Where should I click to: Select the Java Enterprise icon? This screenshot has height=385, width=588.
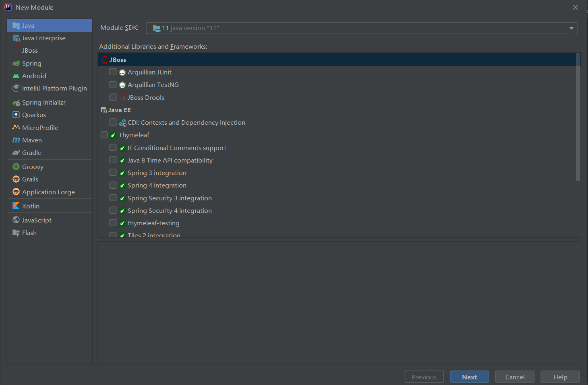16,38
